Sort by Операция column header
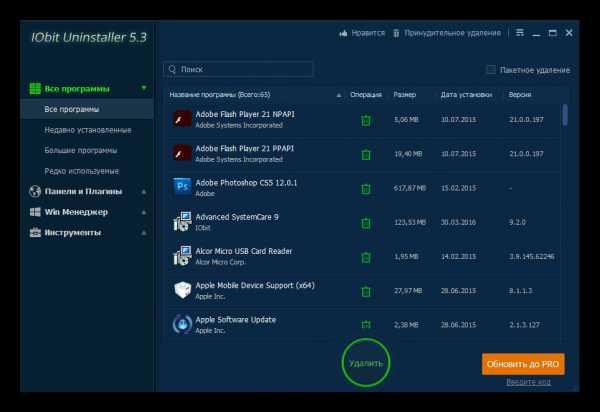600x412 pixels. tap(366, 95)
